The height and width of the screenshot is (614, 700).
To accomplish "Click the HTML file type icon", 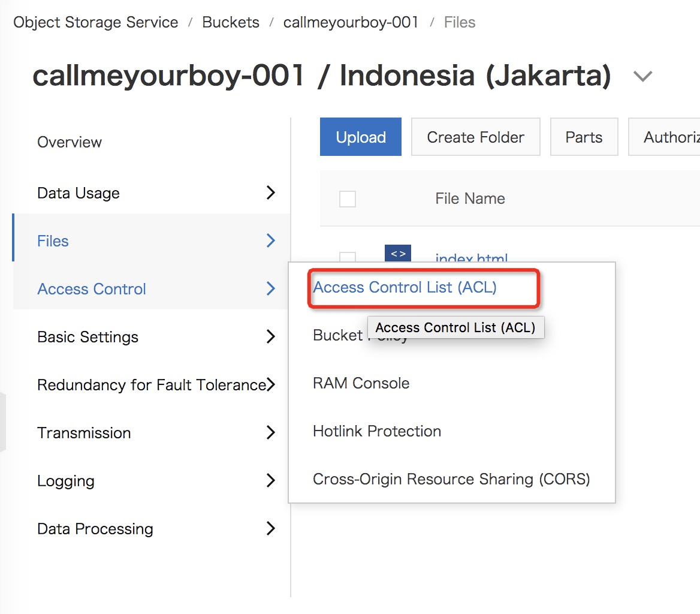I will pos(397,254).
